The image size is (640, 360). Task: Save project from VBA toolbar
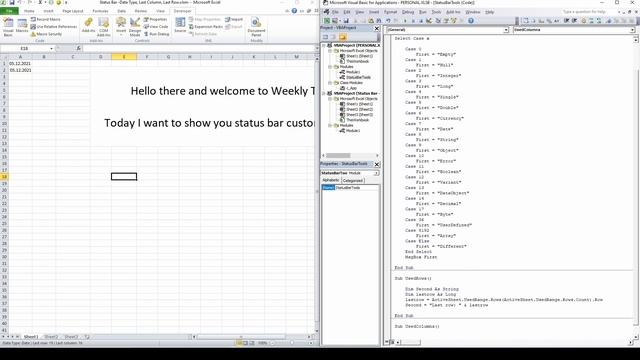click(346, 21)
